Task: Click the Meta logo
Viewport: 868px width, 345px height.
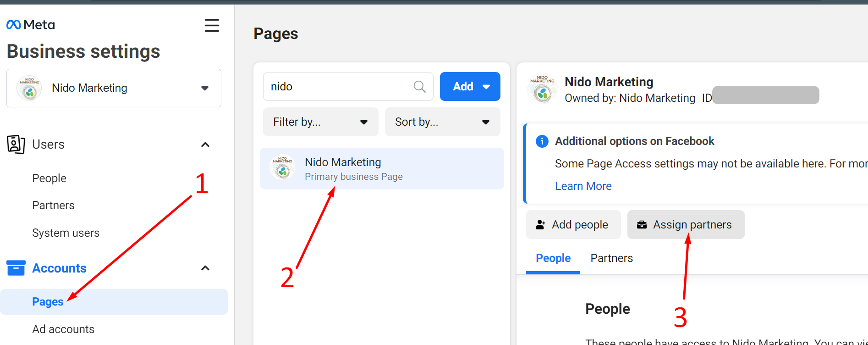Action: click(x=31, y=25)
